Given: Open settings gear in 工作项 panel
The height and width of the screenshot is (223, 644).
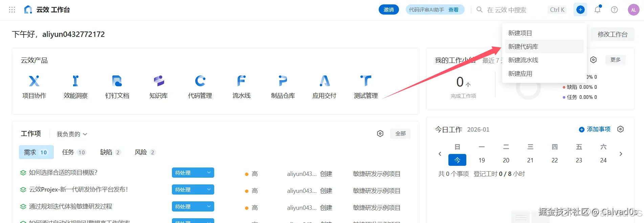Looking at the screenshot, I should (380, 134).
